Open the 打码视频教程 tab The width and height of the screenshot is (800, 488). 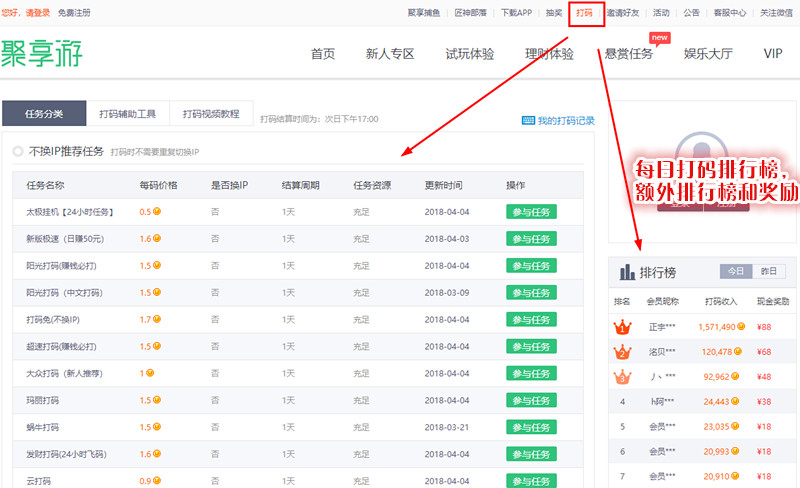[x=211, y=113]
